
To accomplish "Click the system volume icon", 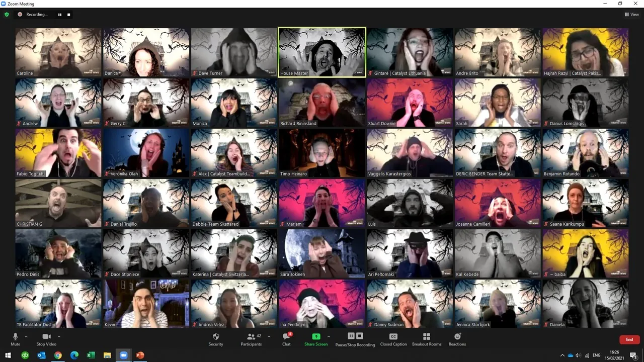I will [578, 355].
